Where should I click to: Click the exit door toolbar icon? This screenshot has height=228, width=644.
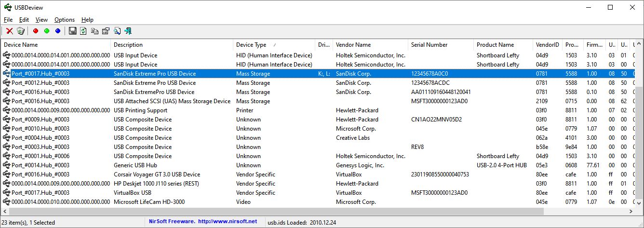point(128,31)
